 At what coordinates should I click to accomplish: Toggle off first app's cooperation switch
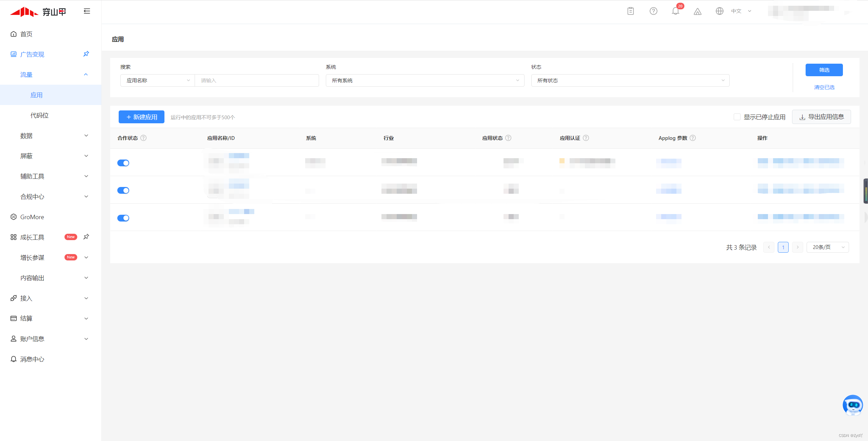tap(123, 163)
